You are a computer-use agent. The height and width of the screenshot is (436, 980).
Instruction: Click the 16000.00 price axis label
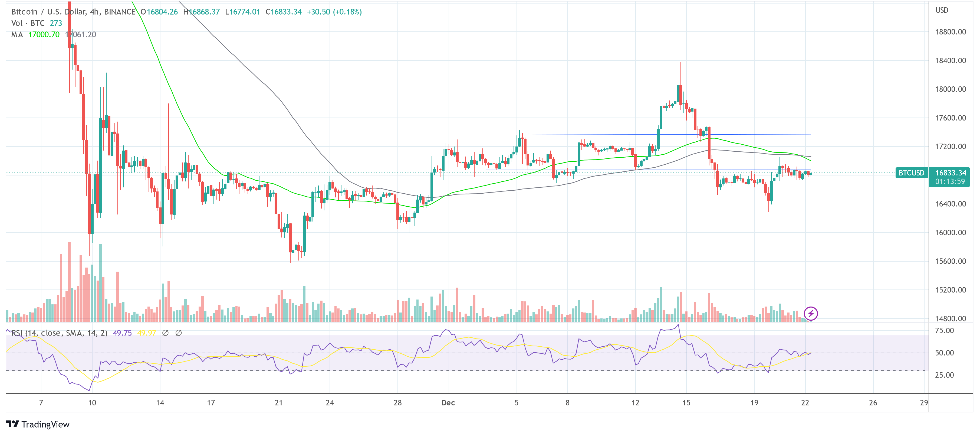[x=950, y=233]
